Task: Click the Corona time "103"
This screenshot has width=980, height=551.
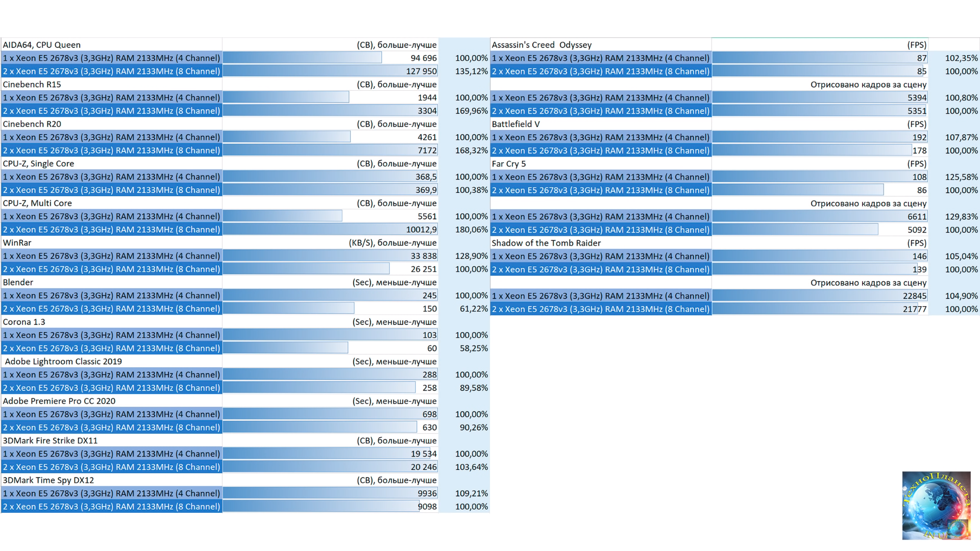Action: [x=430, y=335]
